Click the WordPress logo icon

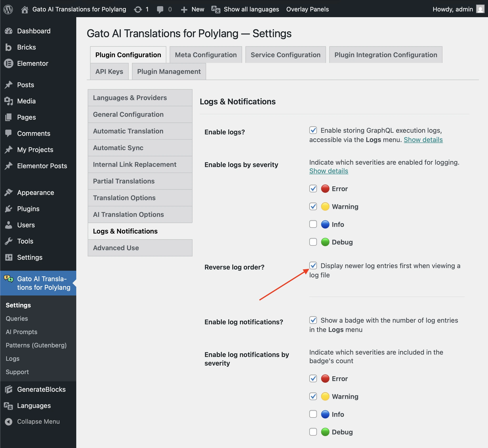click(x=8, y=9)
